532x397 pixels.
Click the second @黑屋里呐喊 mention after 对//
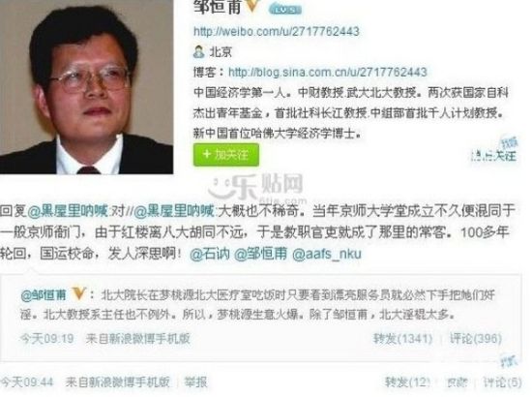tap(174, 211)
